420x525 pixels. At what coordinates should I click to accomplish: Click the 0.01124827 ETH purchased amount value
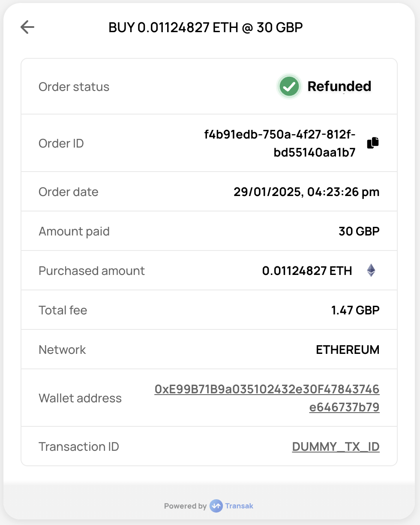pyautogui.click(x=307, y=271)
